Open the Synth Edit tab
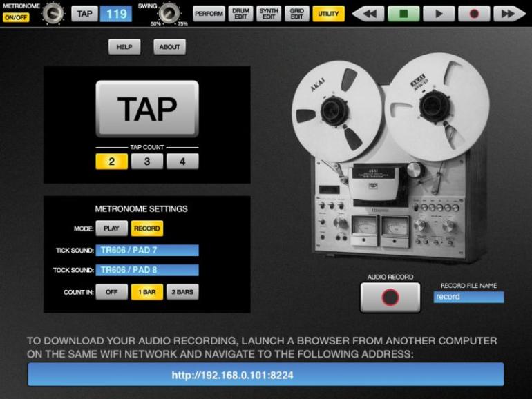 point(269,14)
